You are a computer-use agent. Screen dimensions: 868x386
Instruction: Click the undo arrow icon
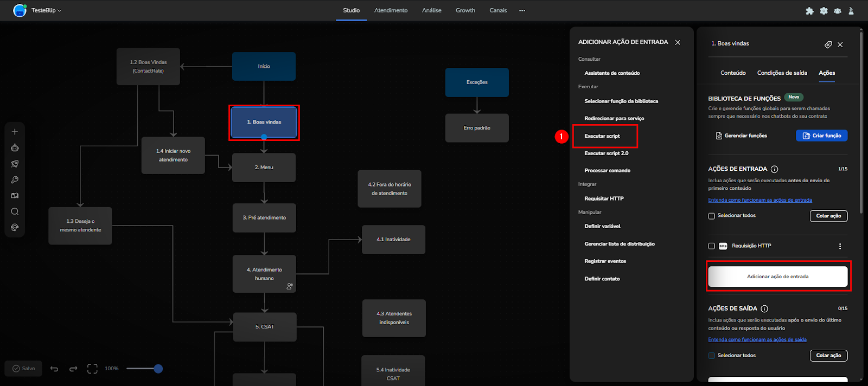pyautogui.click(x=54, y=369)
